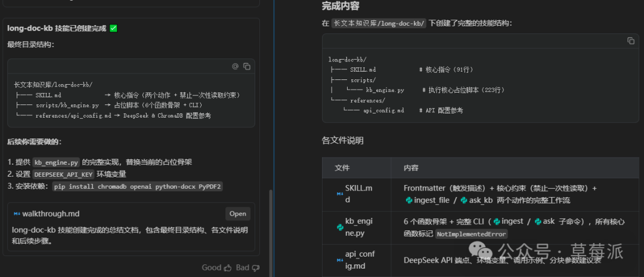Image resolution: width=644 pixels, height=277 pixels.
Task: Click the markdown icon beside walkthrough.md
Action: tap(17, 214)
